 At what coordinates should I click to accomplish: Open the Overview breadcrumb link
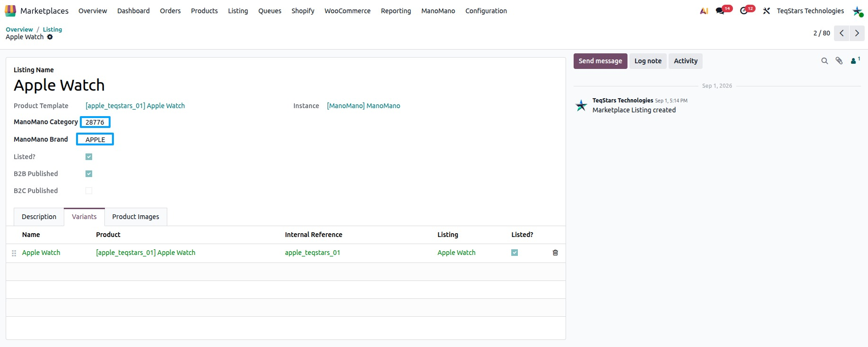pyautogui.click(x=19, y=29)
